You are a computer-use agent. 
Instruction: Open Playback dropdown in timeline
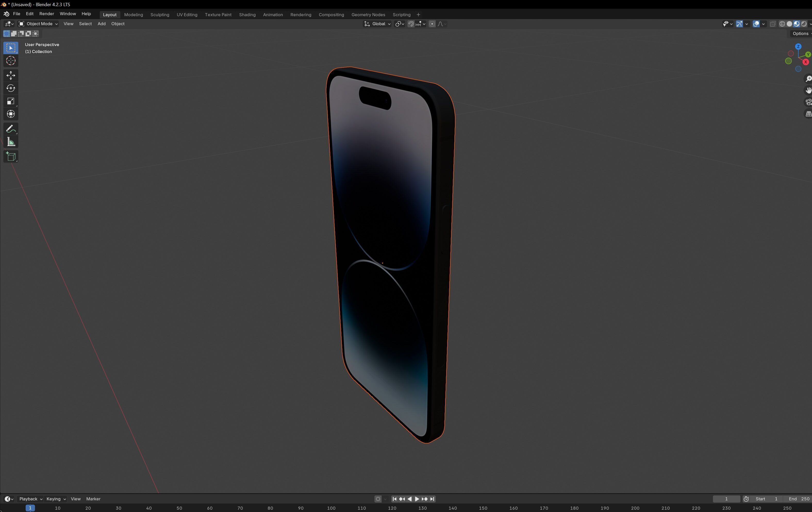point(30,499)
